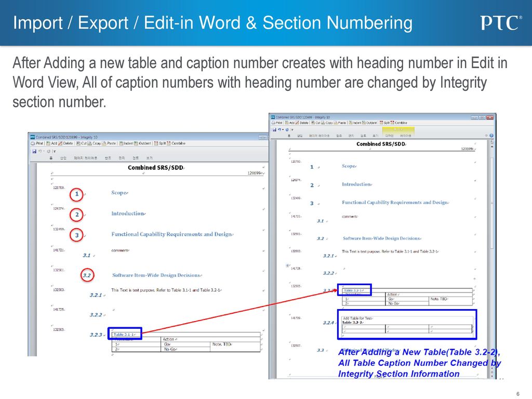Open 디자인 table tools tab in right window
Screen dimensions: 532x399
tap(389, 136)
